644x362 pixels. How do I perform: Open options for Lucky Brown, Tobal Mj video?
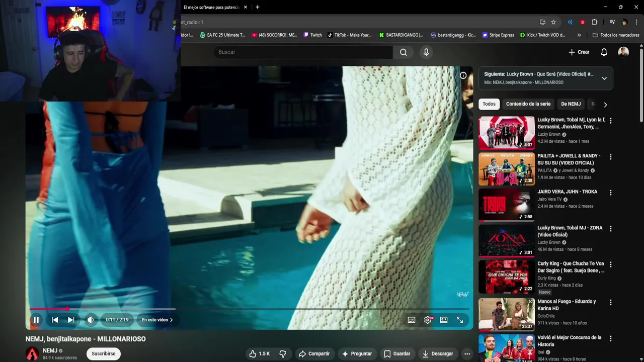(x=611, y=121)
